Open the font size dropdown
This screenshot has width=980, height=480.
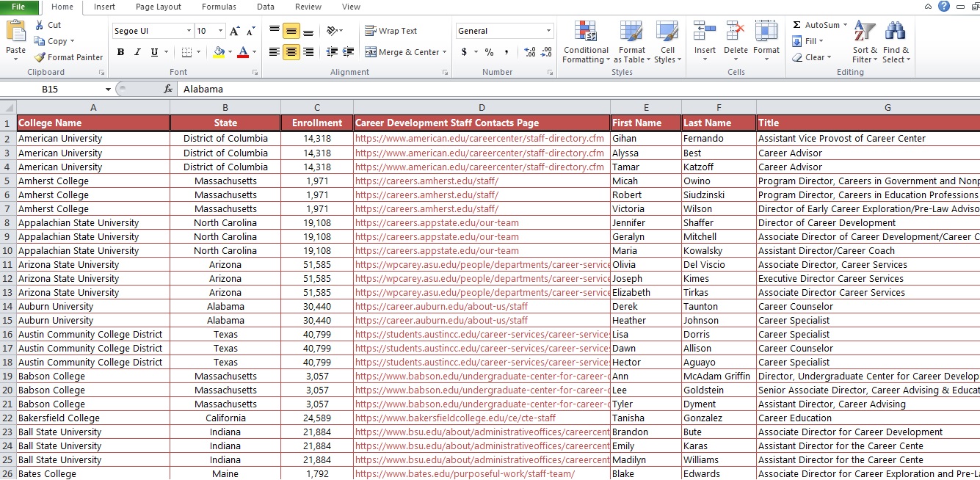click(x=221, y=31)
